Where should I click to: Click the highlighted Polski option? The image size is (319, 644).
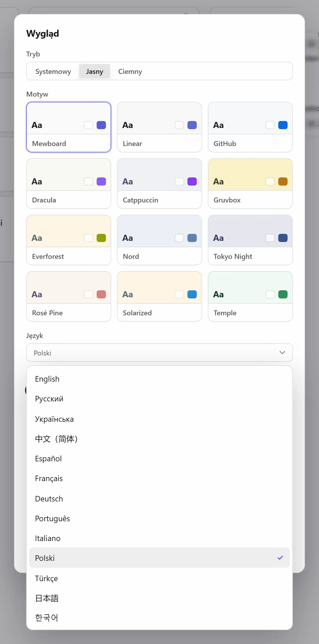click(159, 558)
